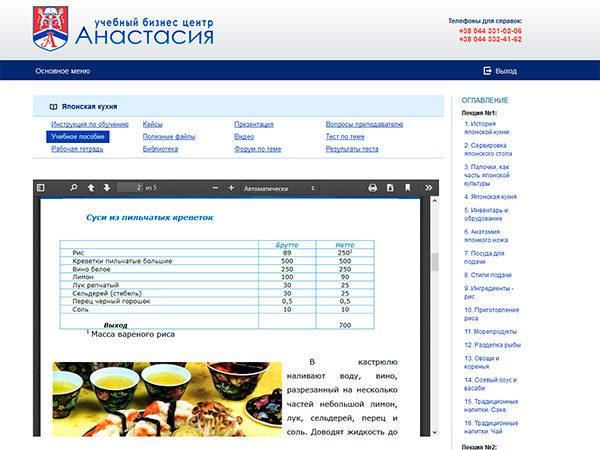Zoom in with the plus button
The width and height of the screenshot is (600, 450).
pos(231,187)
